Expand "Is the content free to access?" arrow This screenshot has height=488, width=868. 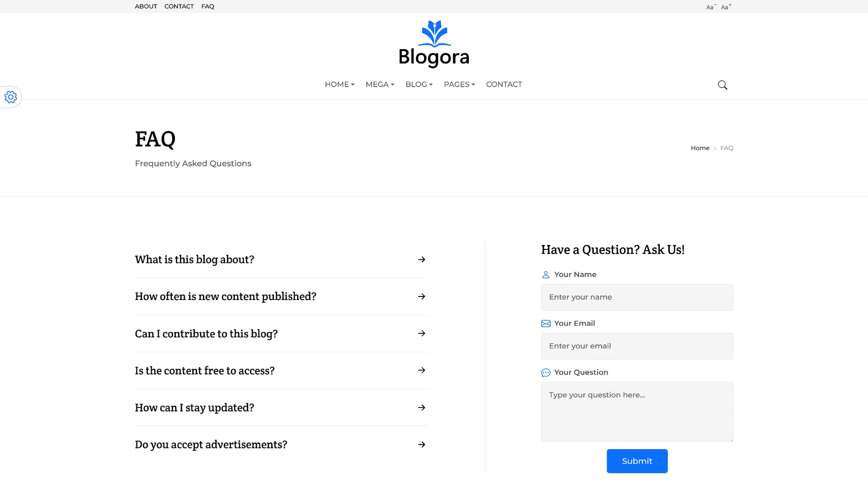(421, 371)
